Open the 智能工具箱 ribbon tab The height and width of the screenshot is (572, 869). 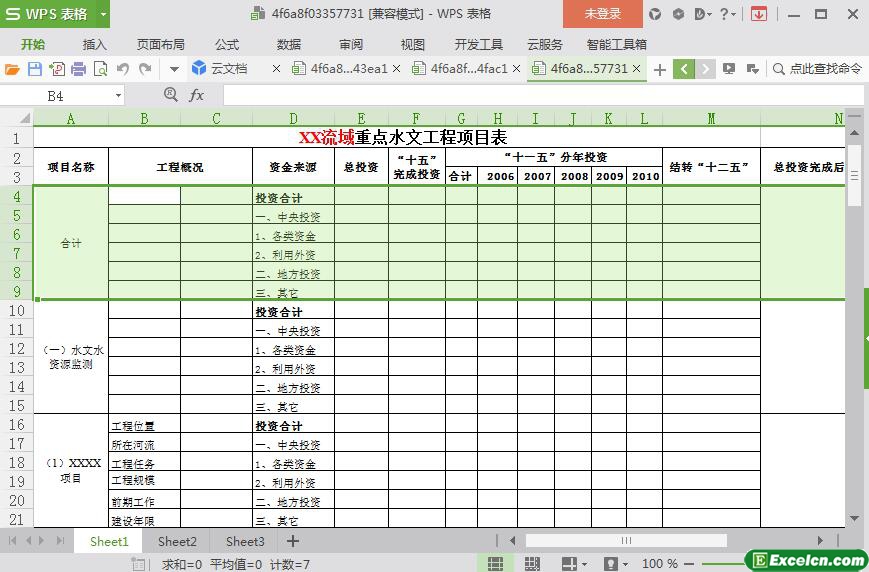click(616, 44)
